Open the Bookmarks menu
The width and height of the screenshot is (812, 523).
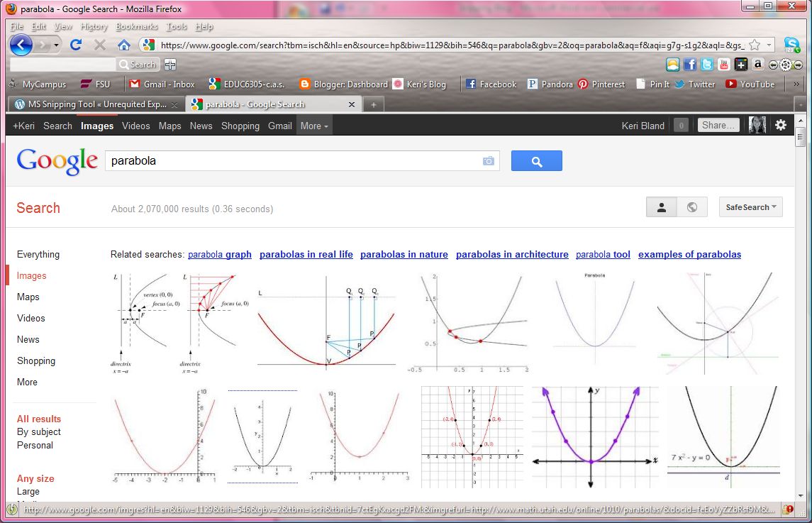pos(137,26)
